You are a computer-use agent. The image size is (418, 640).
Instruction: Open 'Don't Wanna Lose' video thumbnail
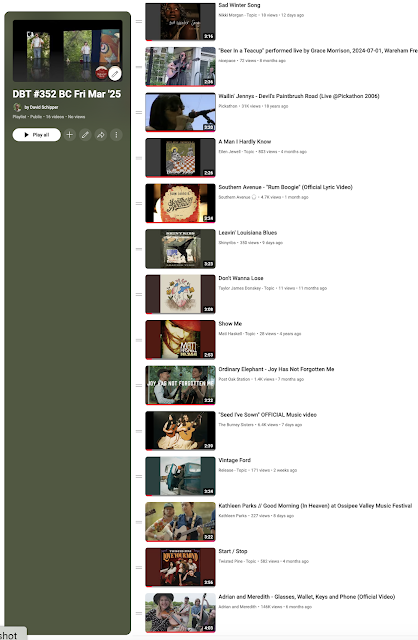point(180,294)
